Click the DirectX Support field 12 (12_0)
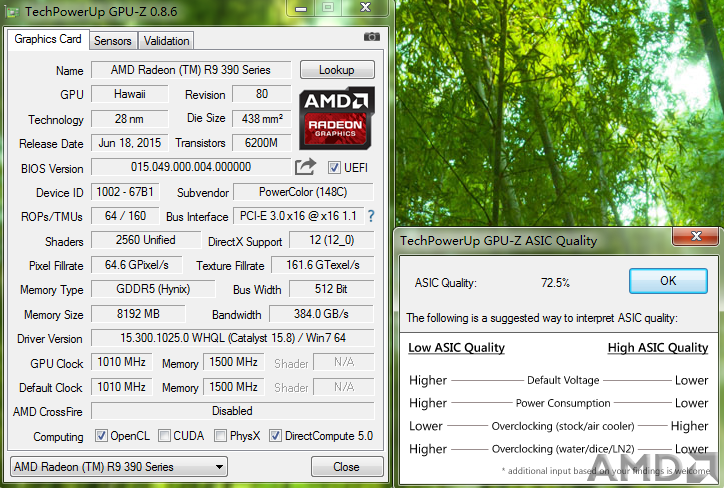Viewport: 724px width, 488px height. point(332,240)
